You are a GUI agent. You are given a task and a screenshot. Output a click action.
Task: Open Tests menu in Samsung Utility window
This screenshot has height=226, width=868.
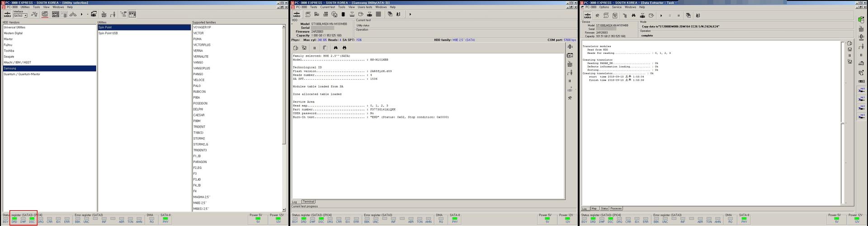313,7
